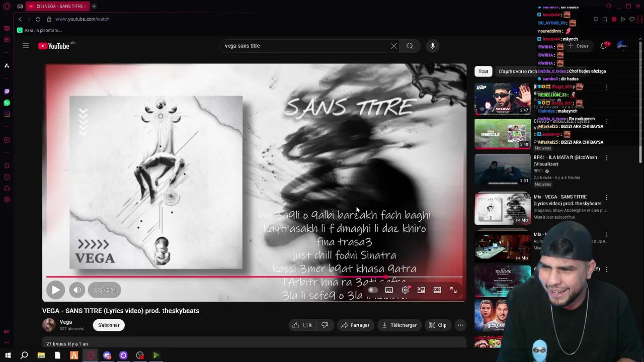Open Opera sidebar settings gear
The width and height of the screenshot is (644, 362).
click(7, 199)
